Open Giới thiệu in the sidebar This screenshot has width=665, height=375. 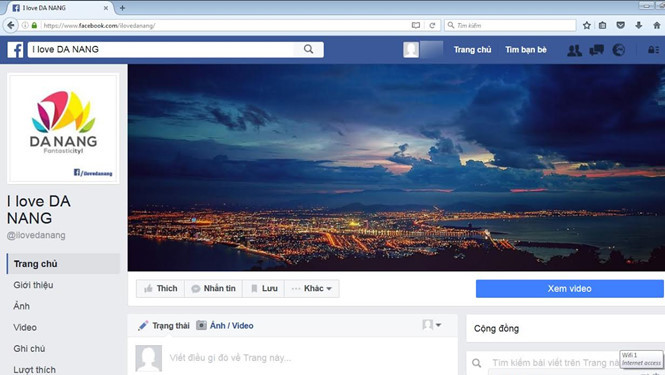coord(34,285)
